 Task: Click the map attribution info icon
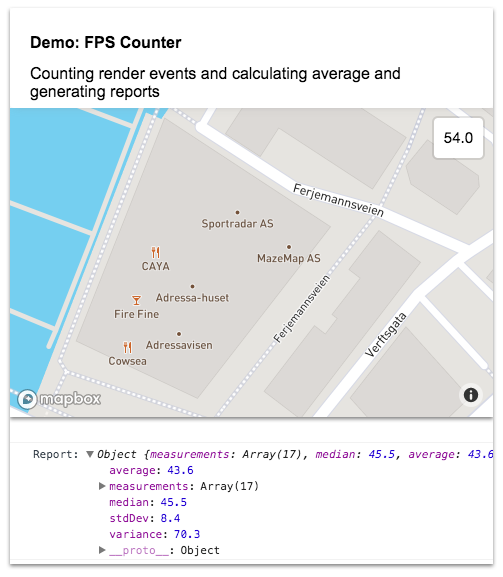471,395
